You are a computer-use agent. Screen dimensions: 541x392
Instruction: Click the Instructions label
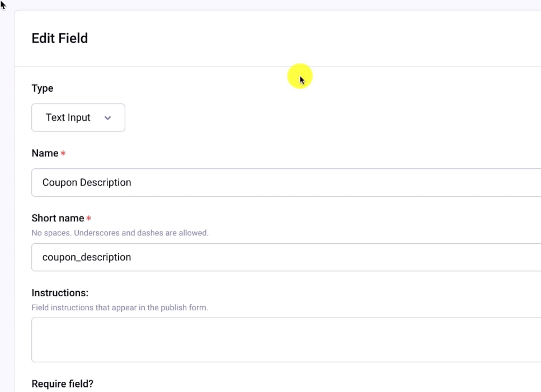[x=60, y=293]
